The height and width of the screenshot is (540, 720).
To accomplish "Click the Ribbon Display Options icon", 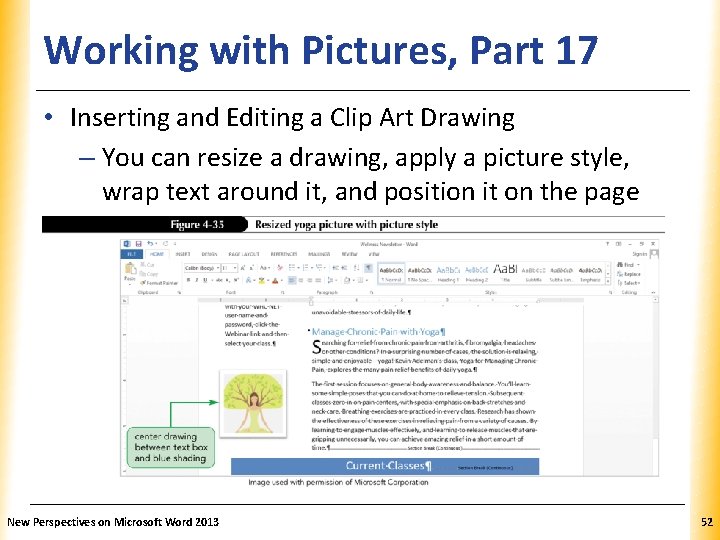I will pyautogui.click(x=619, y=244).
